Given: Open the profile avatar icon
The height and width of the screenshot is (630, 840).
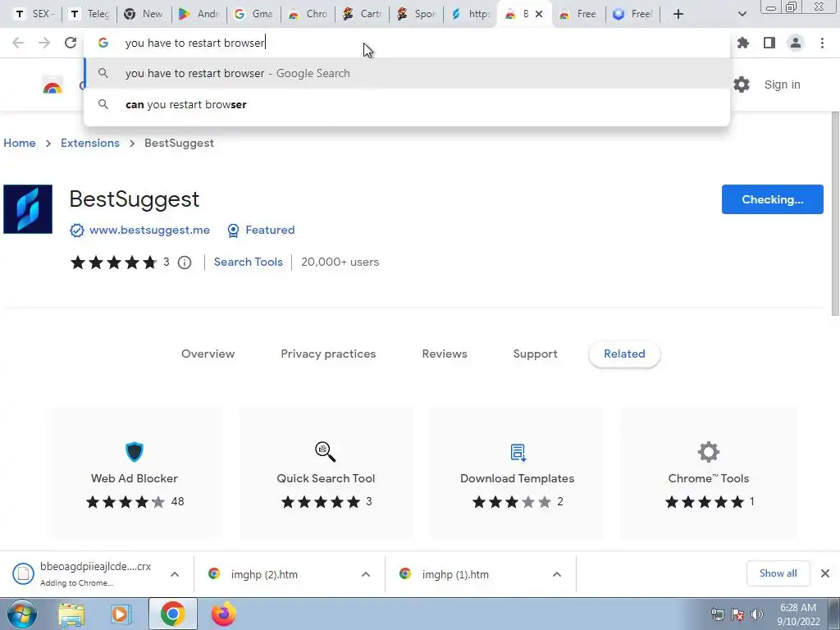Looking at the screenshot, I should 796,43.
